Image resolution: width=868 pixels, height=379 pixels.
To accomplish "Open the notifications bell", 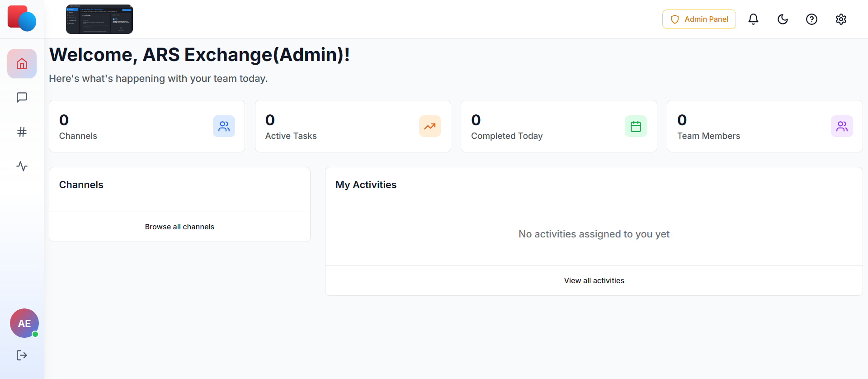I will coord(753,19).
